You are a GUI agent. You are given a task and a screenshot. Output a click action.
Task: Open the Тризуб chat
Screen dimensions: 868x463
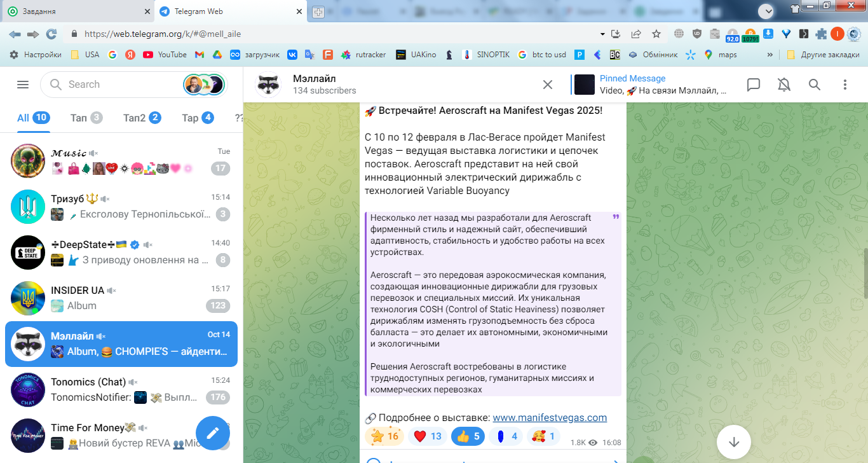pos(121,207)
